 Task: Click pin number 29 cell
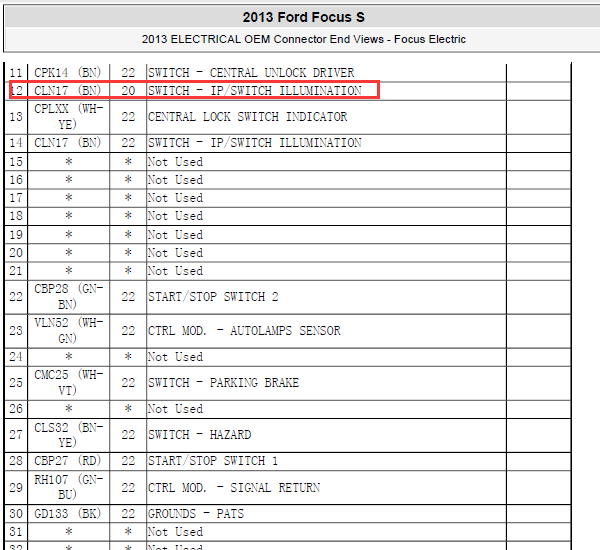16,487
